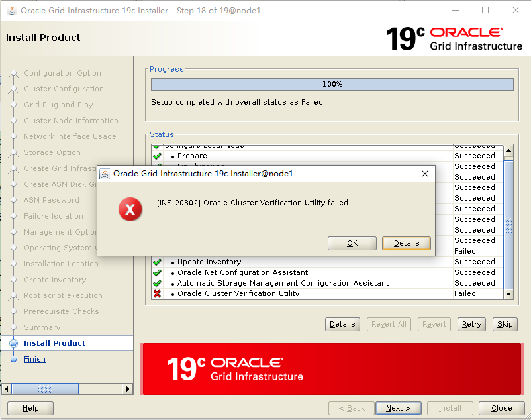The image size is (531, 420).
Task: Open Details below the Status list
Action: (342, 324)
